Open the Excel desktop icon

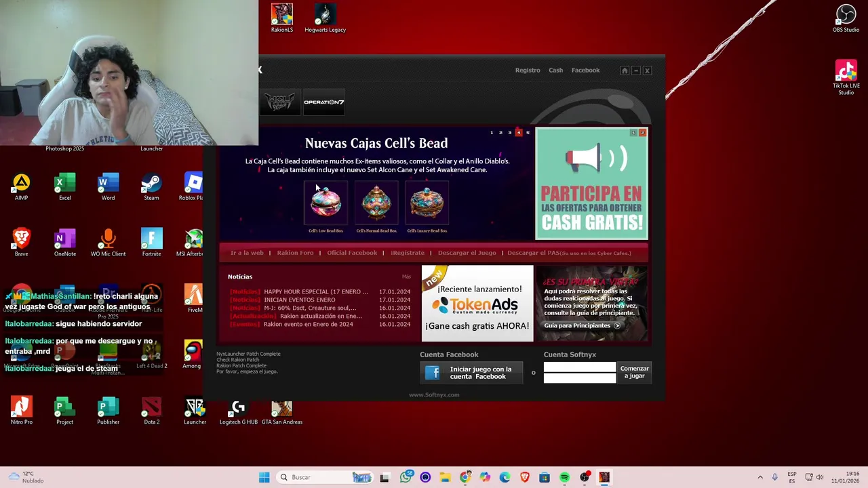(x=65, y=186)
